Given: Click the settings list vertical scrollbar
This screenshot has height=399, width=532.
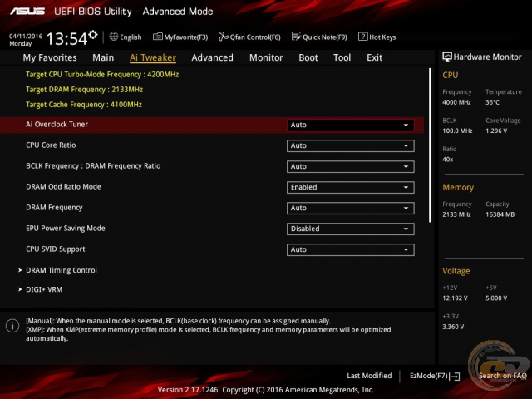Looking at the screenshot, I should tap(430, 145).
